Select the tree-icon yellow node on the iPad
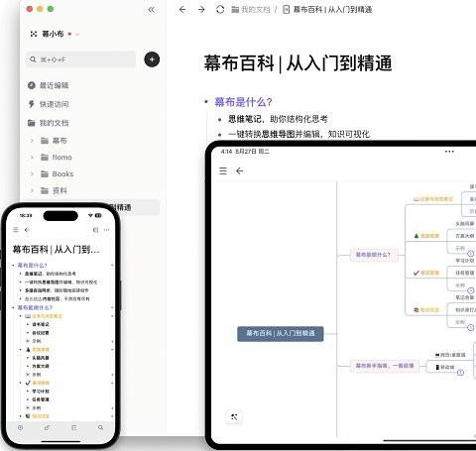Viewport: 476px width, 451px height. tap(426, 236)
